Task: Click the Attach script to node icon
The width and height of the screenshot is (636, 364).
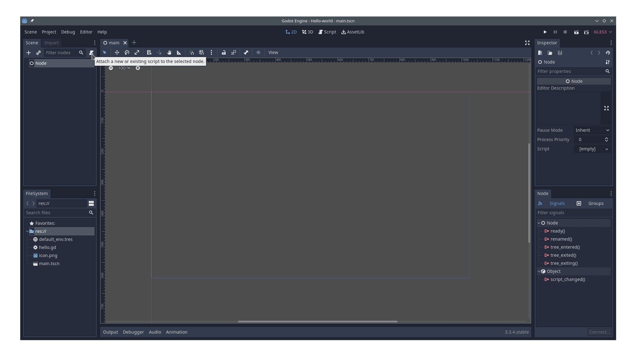Action: 91,52
